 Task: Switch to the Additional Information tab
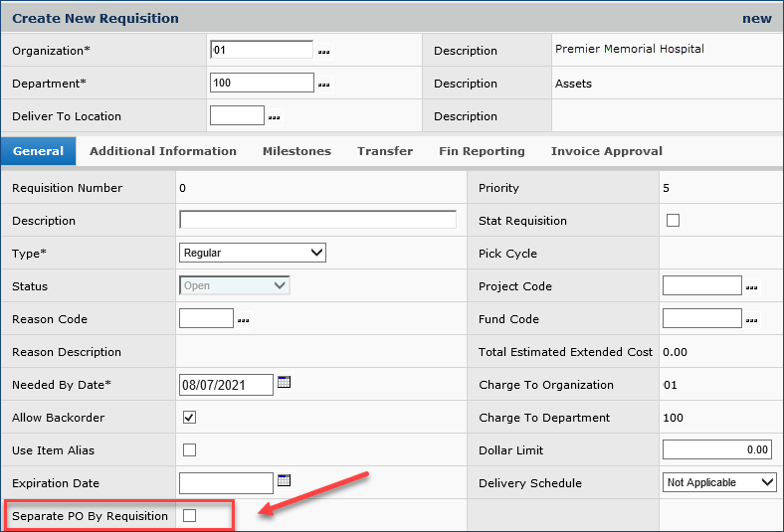coord(163,151)
